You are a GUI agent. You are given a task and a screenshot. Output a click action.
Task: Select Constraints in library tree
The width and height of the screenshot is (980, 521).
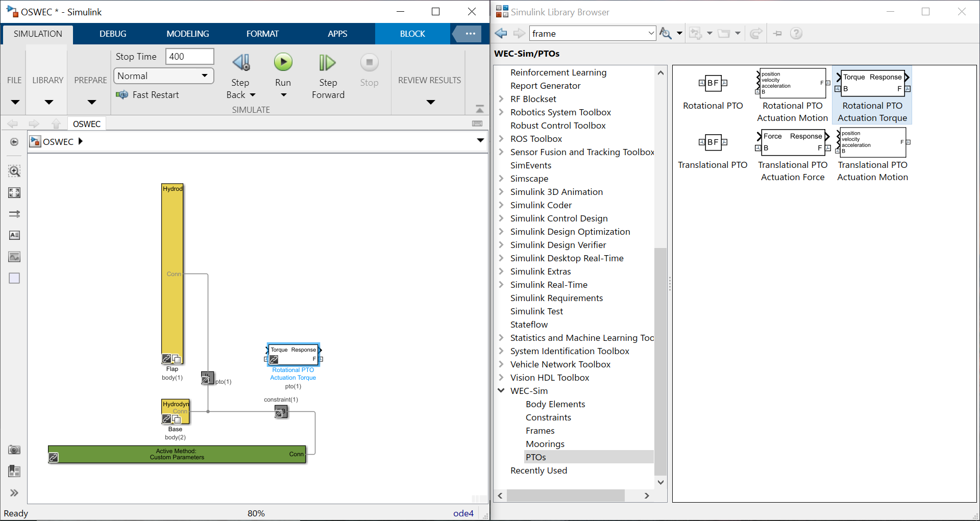[548, 417]
